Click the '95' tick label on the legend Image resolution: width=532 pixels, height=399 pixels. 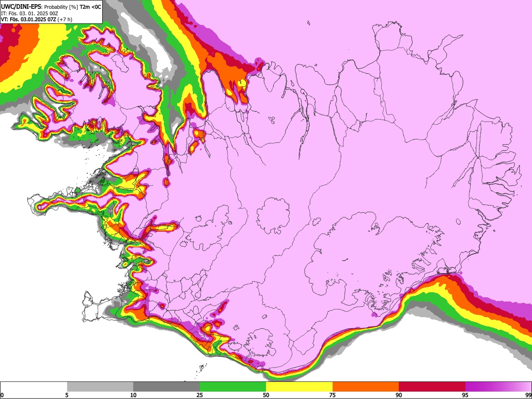coord(465,395)
